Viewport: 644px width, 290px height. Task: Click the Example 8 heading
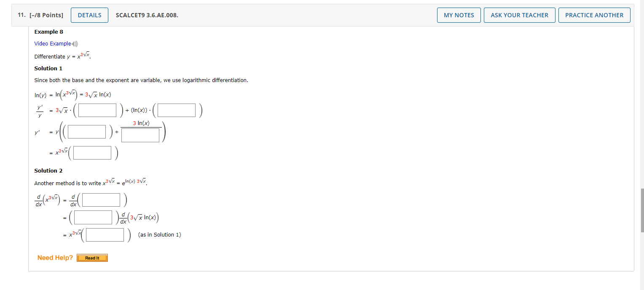coord(48,32)
